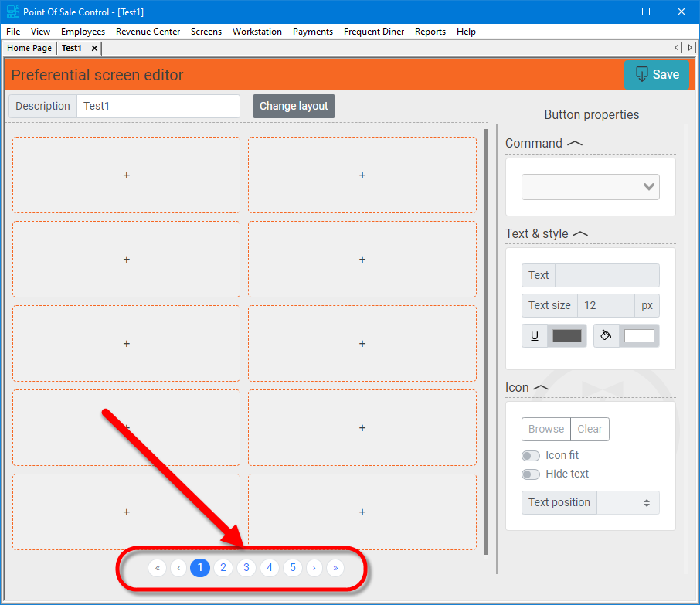This screenshot has height=605, width=700.
Task: Click the paint bucket fill icon
Action: click(607, 336)
